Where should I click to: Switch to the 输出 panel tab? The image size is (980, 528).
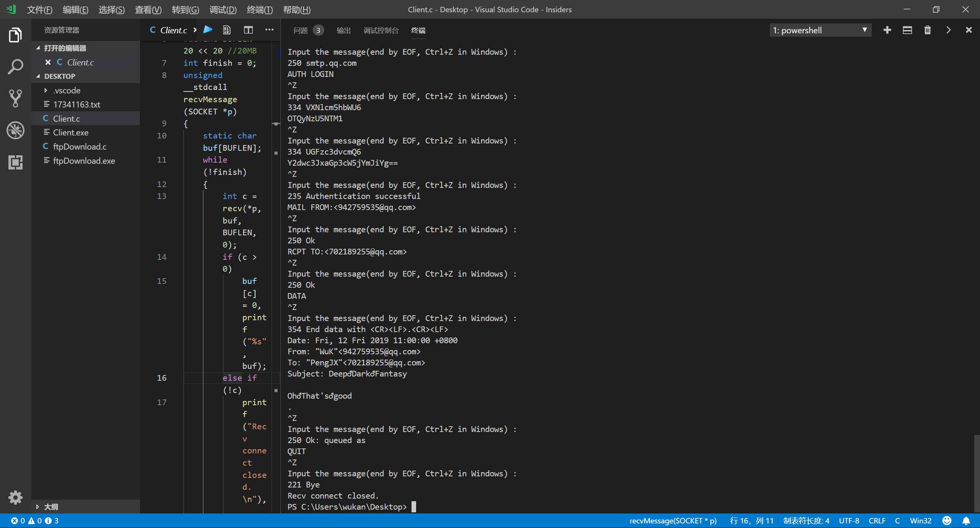coord(343,30)
